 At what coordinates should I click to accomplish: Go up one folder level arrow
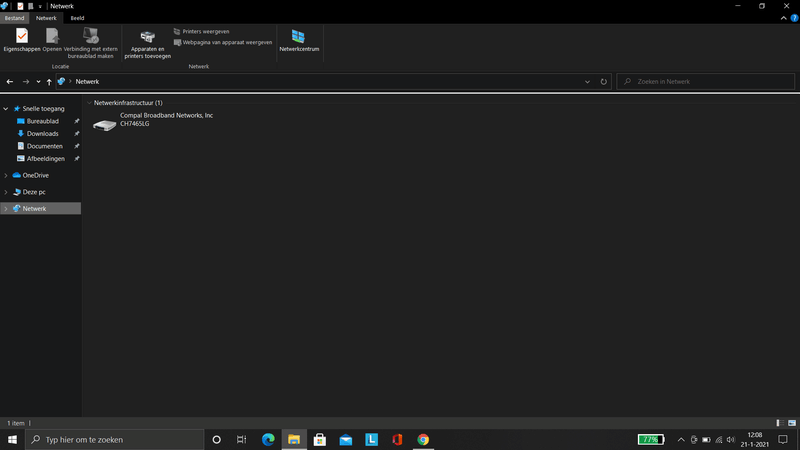pyautogui.click(x=49, y=82)
